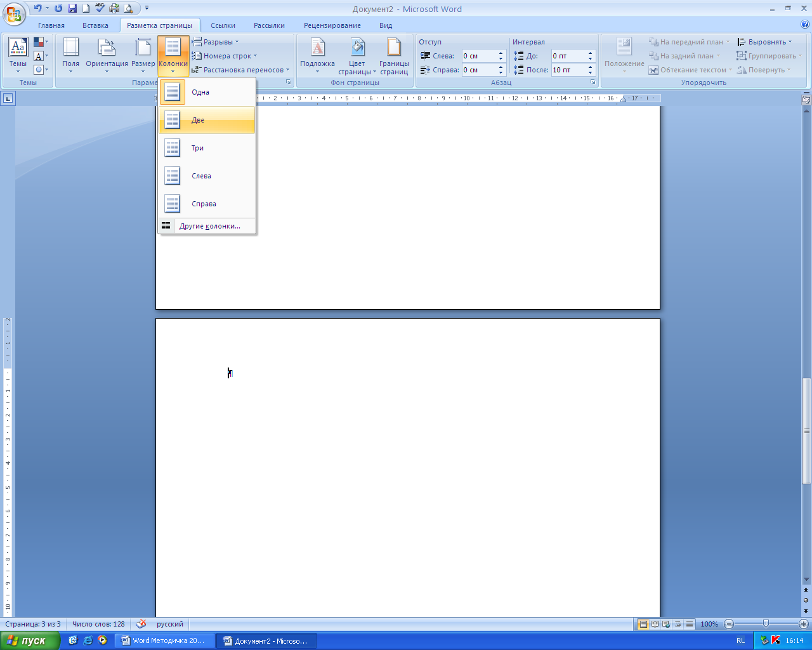Open the Выровнять align dropdown
The image size is (812, 650).
tap(765, 42)
